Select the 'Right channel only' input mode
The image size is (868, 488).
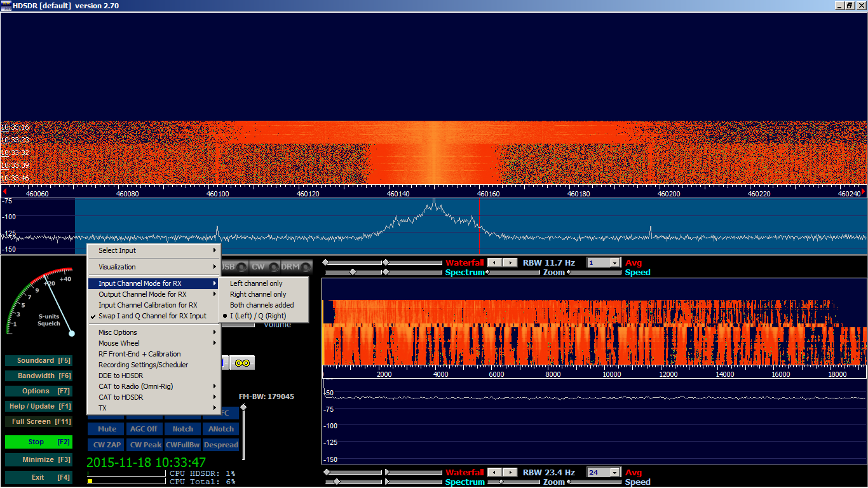pyautogui.click(x=263, y=294)
